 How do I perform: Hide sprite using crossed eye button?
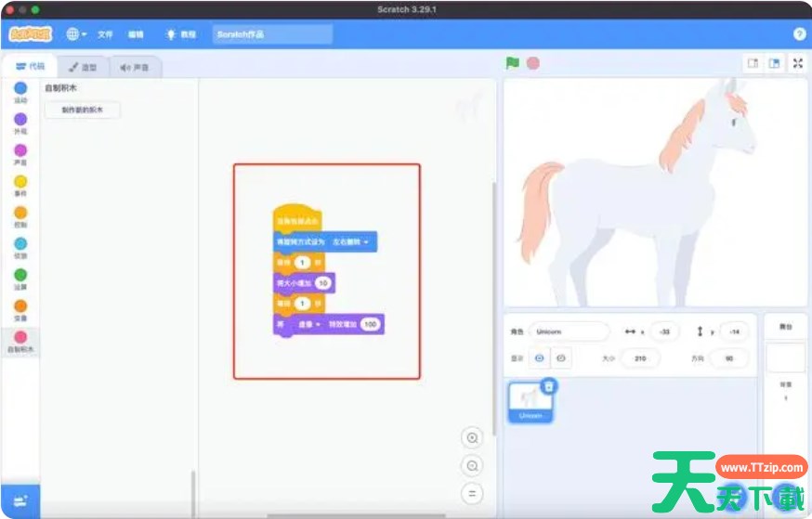pos(561,358)
